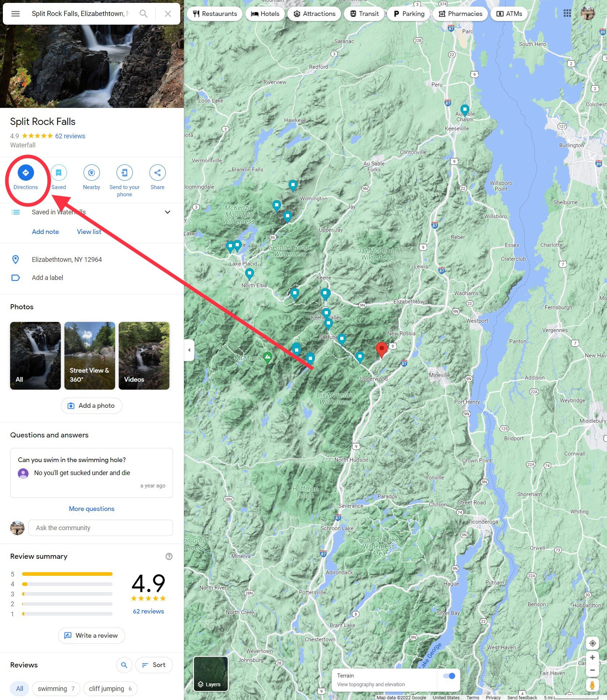
Task: Click the Directions icon
Action: point(26,173)
